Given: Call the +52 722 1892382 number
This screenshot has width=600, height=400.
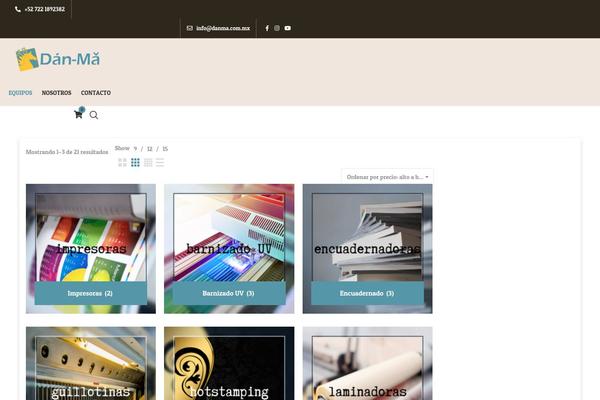Looking at the screenshot, I should [x=45, y=9].
